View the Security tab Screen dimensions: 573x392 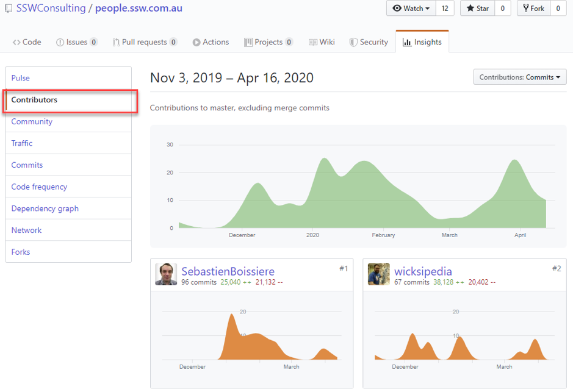click(x=369, y=42)
